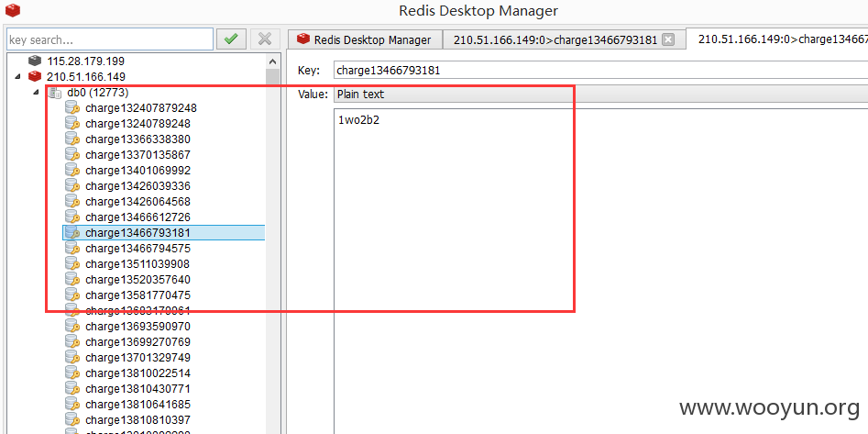Switch to the Redis Desktop Manager tab
This screenshot has height=434, width=868.
pos(365,39)
